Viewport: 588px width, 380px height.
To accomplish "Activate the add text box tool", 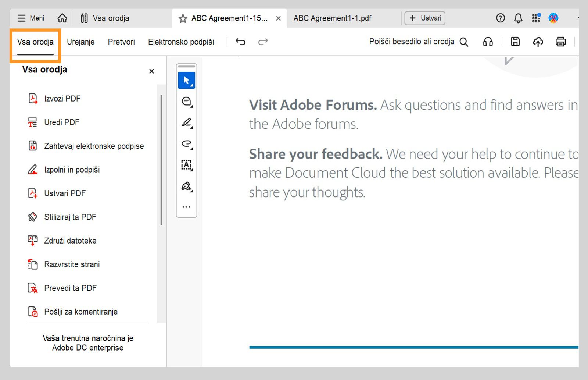I will (x=187, y=165).
